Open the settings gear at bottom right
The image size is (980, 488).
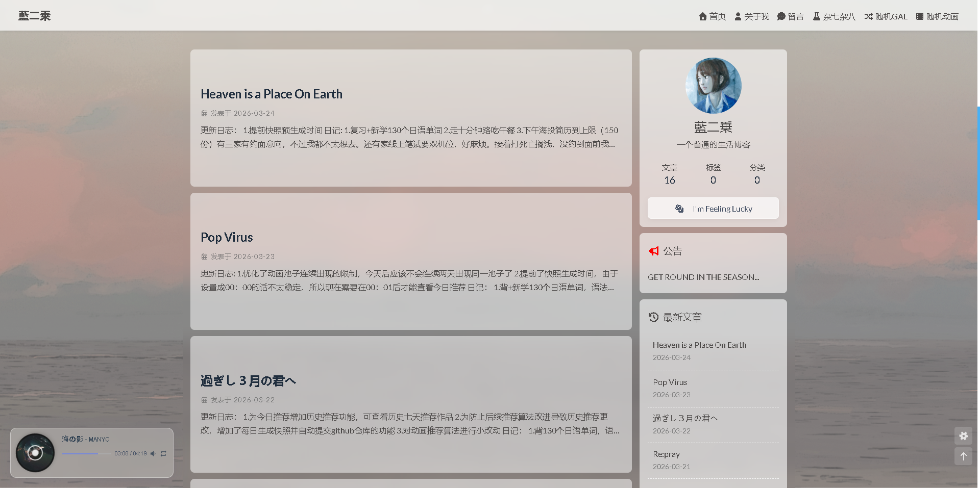[x=964, y=436]
